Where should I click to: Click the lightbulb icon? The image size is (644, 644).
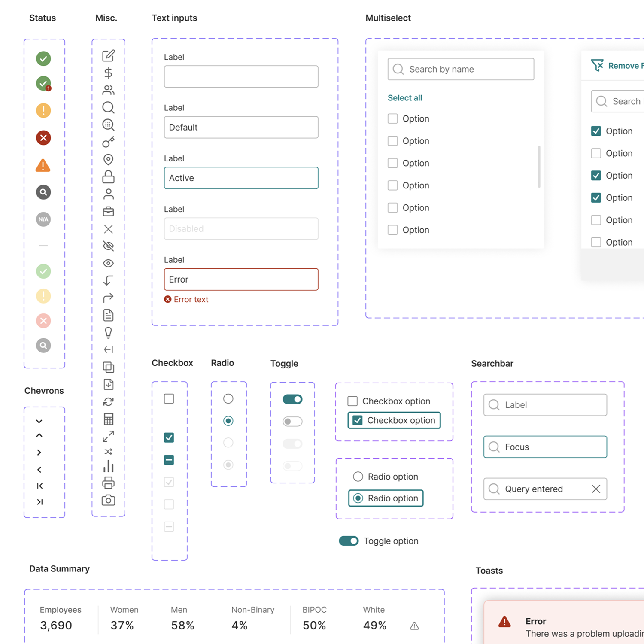click(x=108, y=333)
